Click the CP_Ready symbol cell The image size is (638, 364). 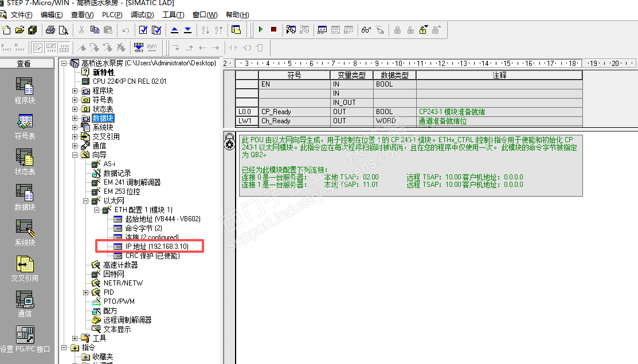pyautogui.click(x=294, y=112)
